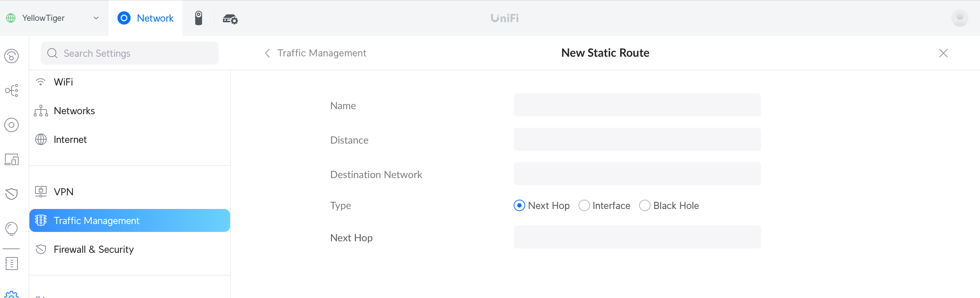Image resolution: width=980 pixels, height=298 pixels.
Task: Open the Settings gear icon at rail bottom
Action: (x=11, y=294)
